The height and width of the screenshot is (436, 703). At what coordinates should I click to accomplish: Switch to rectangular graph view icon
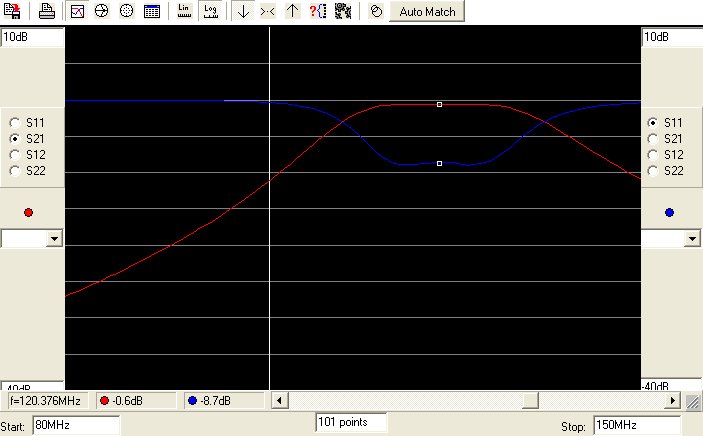78,12
